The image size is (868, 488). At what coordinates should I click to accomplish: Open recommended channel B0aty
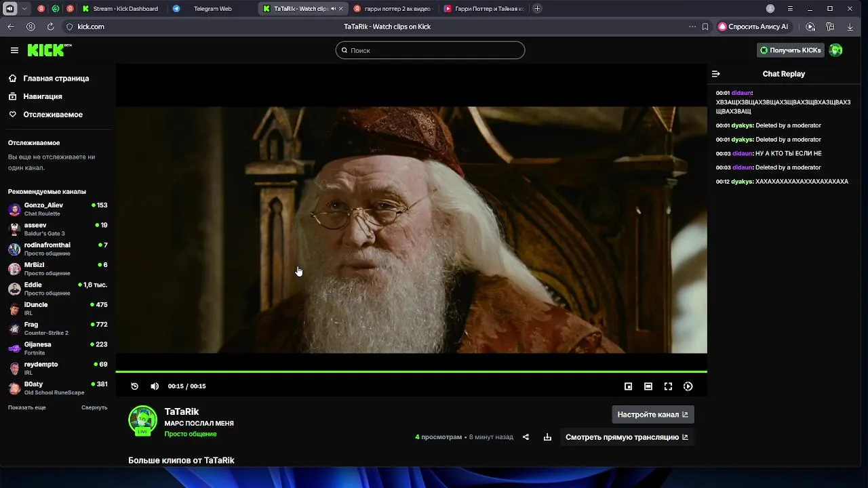58,388
